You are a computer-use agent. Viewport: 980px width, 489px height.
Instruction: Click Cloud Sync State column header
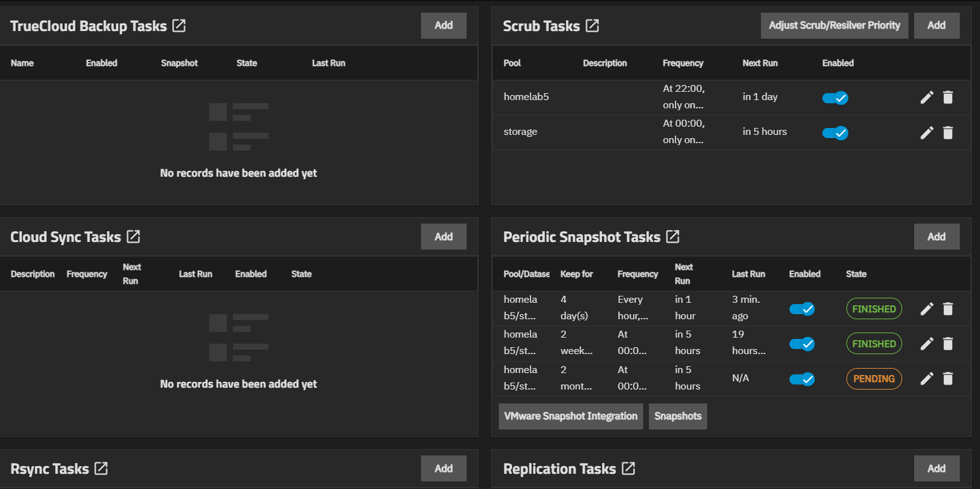301,274
